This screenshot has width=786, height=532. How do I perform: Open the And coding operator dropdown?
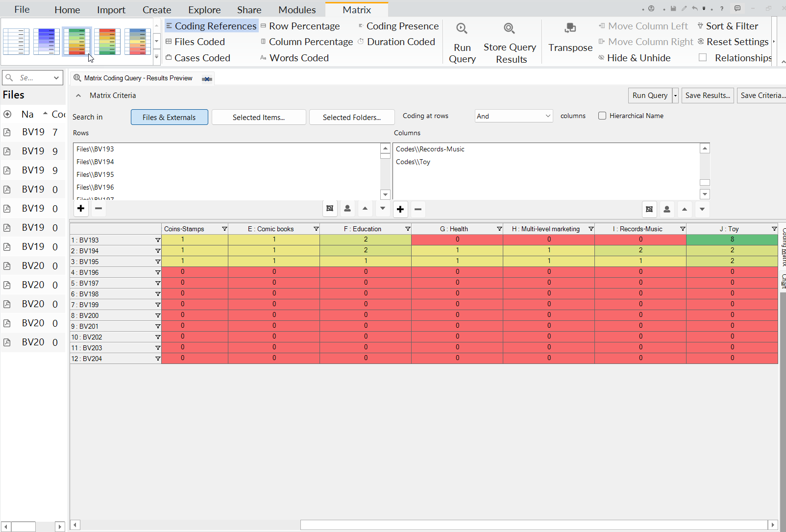coord(514,116)
